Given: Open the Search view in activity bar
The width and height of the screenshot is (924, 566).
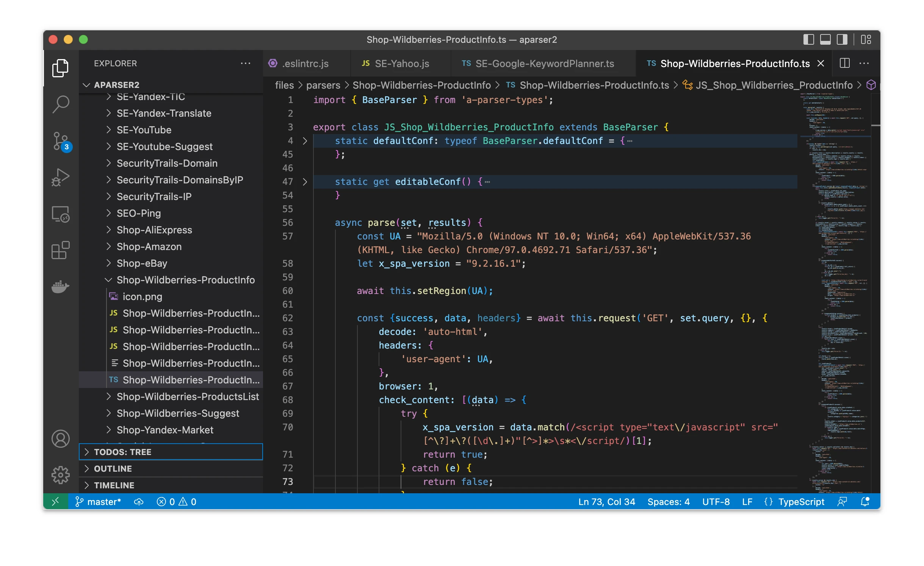Looking at the screenshot, I should (x=60, y=104).
